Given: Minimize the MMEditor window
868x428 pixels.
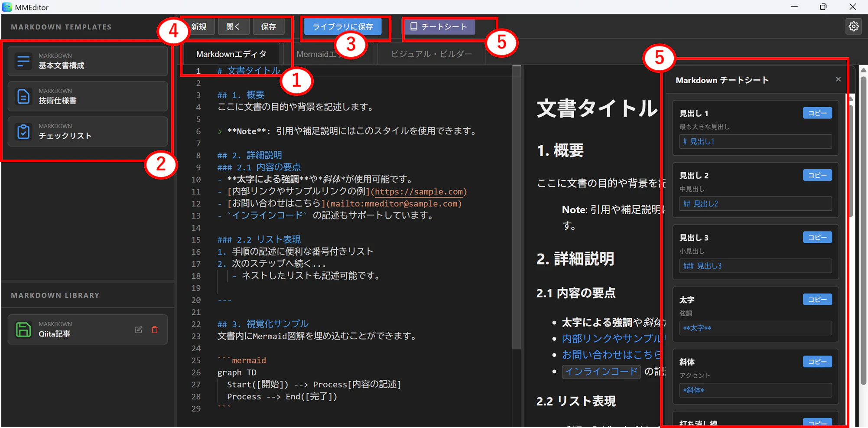Looking at the screenshot, I should pos(794,7).
